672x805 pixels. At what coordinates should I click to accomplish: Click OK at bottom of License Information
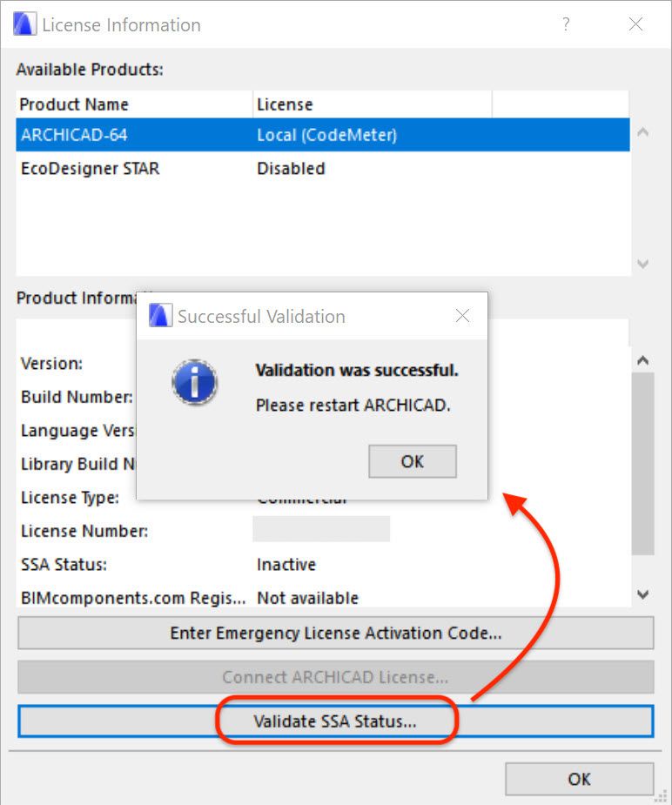tap(579, 779)
